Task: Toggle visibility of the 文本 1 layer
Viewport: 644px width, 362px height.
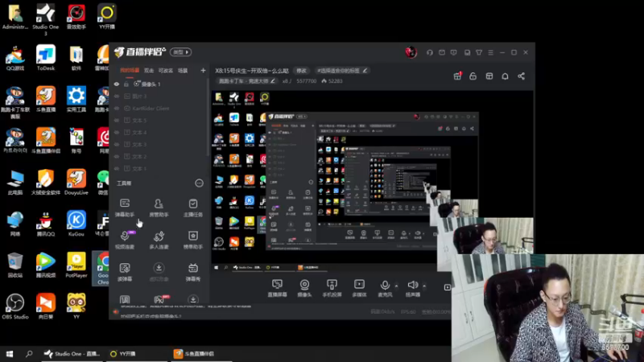Action: (x=117, y=168)
